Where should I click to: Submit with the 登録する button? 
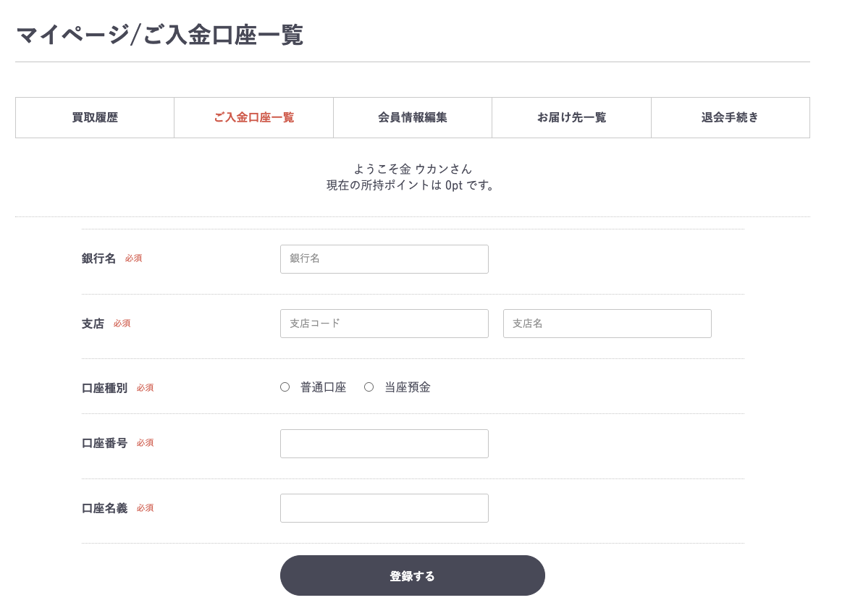[413, 575]
